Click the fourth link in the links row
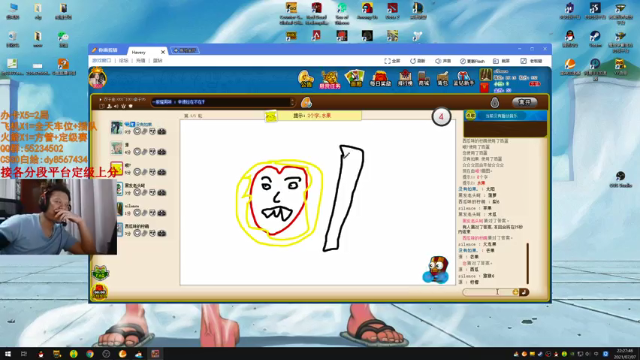 [158, 60]
